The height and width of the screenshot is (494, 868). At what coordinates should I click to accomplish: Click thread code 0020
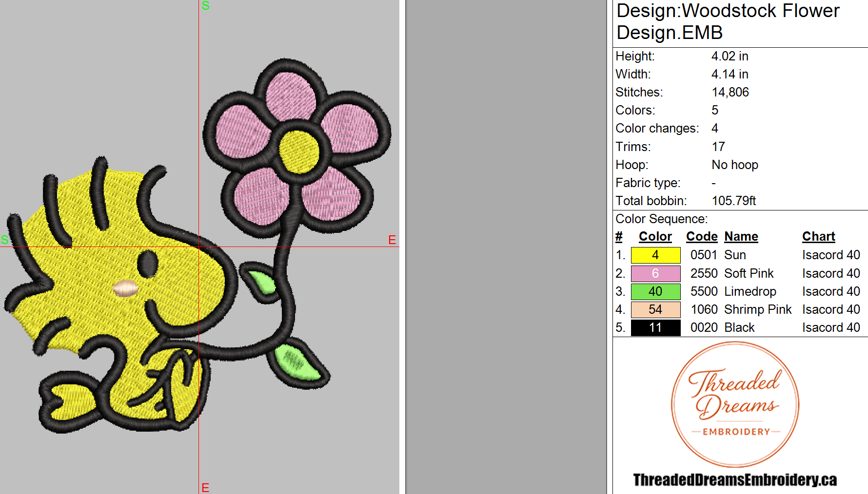pos(704,327)
